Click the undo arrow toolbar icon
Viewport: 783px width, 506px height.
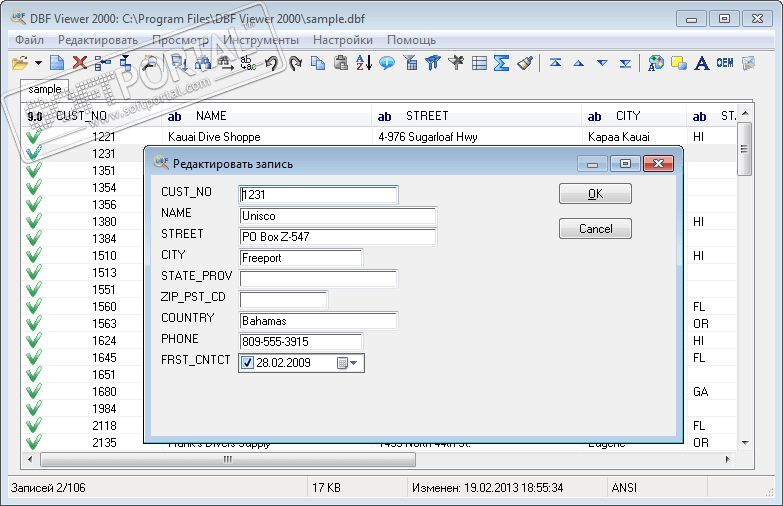coord(271,63)
